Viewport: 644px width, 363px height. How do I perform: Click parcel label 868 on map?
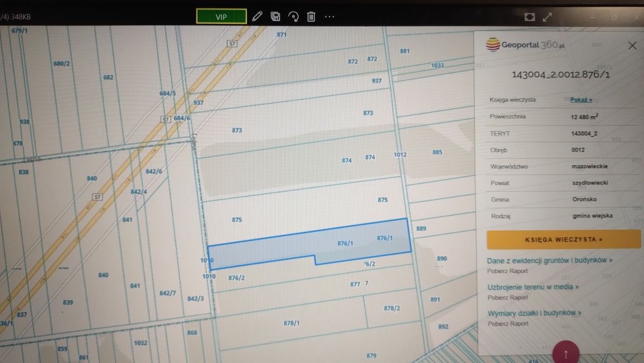[192, 332]
